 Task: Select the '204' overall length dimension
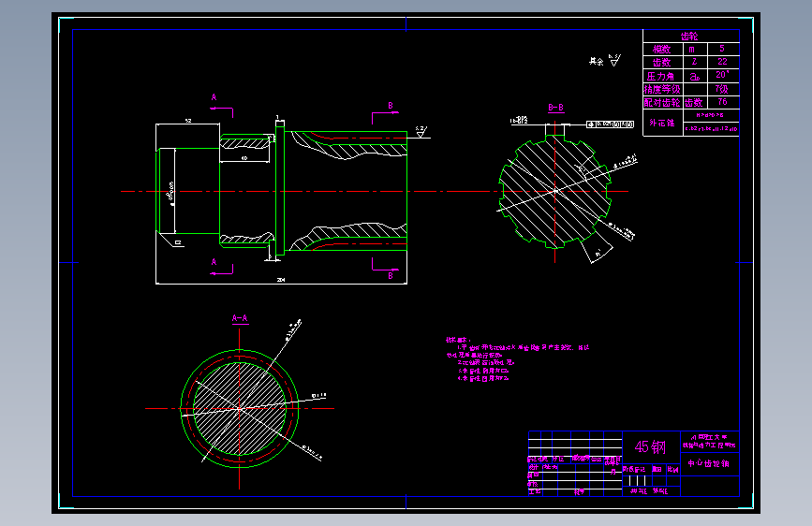point(281,280)
